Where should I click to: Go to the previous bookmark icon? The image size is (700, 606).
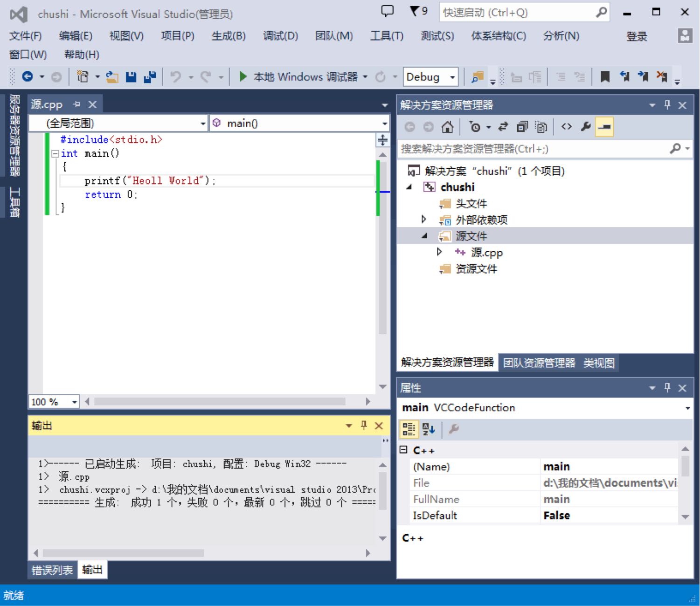(624, 76)
